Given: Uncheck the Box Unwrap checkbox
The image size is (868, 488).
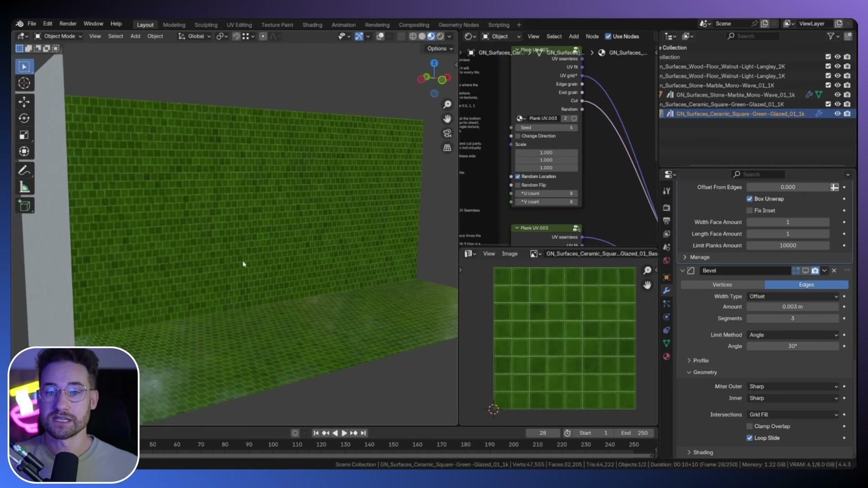Looking at the screenshot, I should point(750,199).
